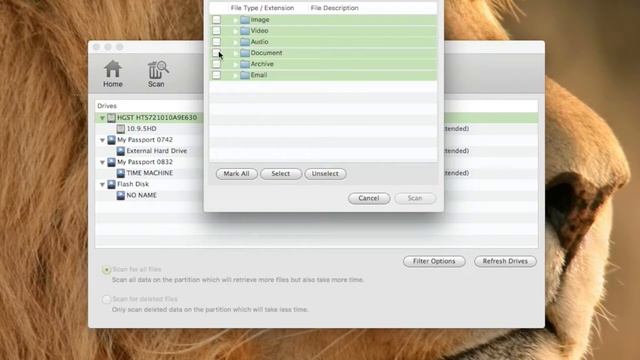Open Filter Options
This screenshot has height=360, width=640.
click(x=434, y=261)
